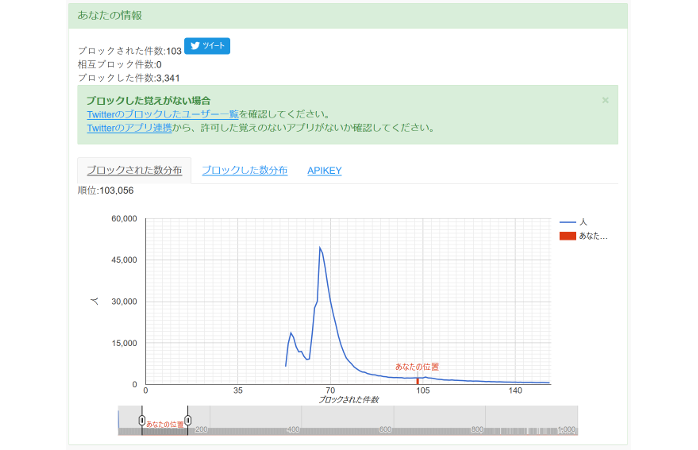
Task: Dismiss the green notice with the × icon
Action: coord(605,100)
